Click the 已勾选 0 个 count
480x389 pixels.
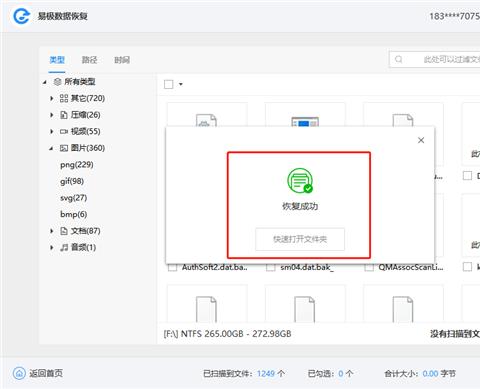click(330, 374)
